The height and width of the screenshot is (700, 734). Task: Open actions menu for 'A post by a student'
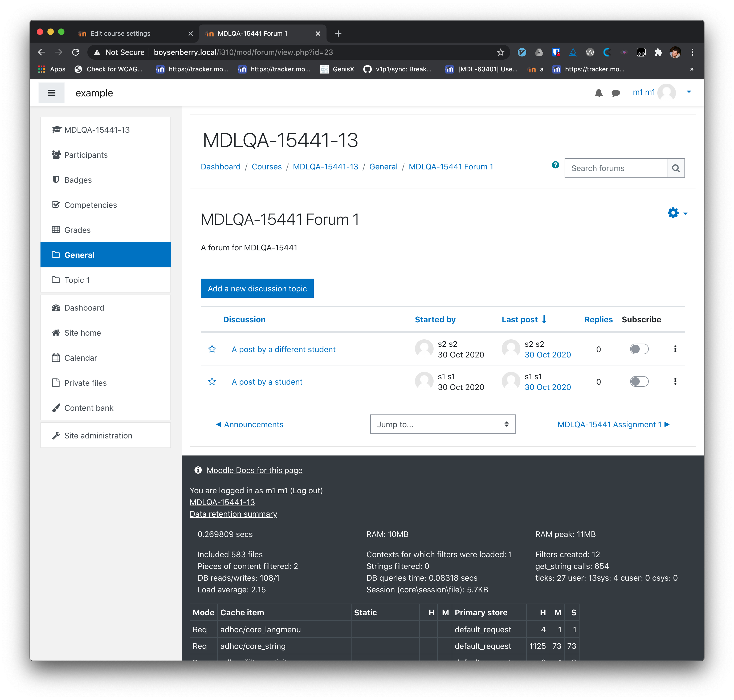pos(675,382)
